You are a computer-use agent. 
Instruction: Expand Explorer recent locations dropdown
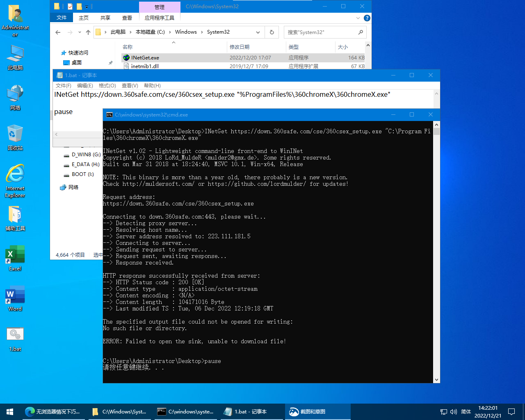pyautogui.click(x=80, y=32)
